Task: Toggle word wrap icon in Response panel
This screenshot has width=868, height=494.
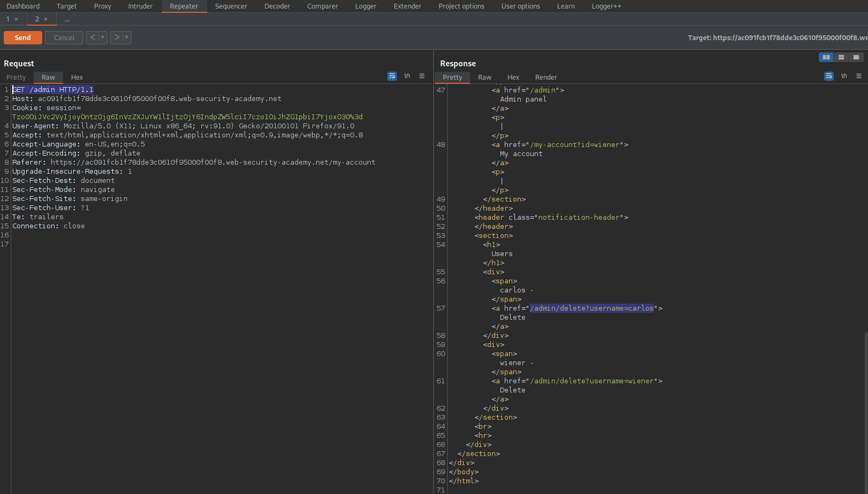Action: 829,76
